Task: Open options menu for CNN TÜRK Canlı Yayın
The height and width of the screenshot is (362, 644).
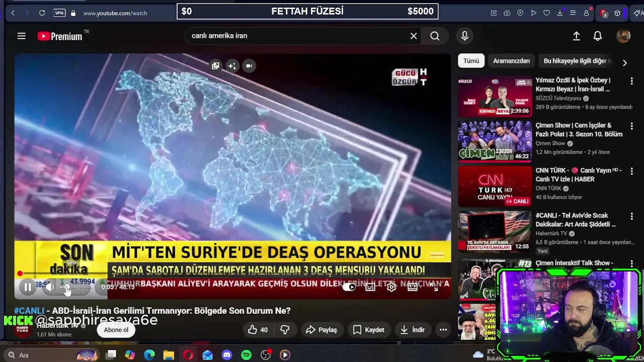Action: (632, 171)
